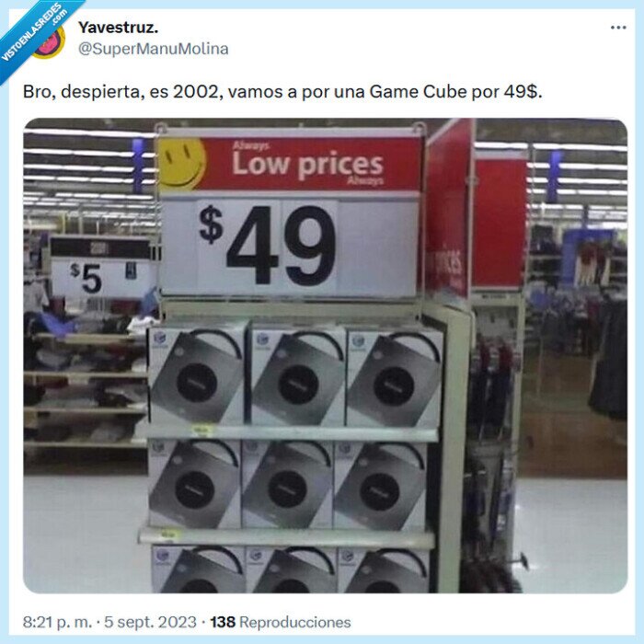Screen dimensions: 644x644
Task: Open the Yavestruz. display name
Action: (119, 28)
